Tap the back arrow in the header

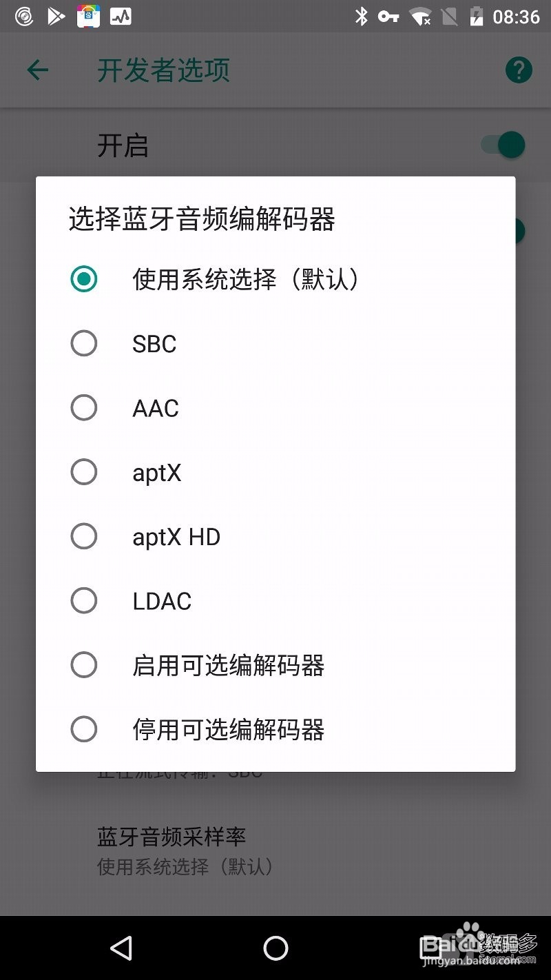point(38,70)
